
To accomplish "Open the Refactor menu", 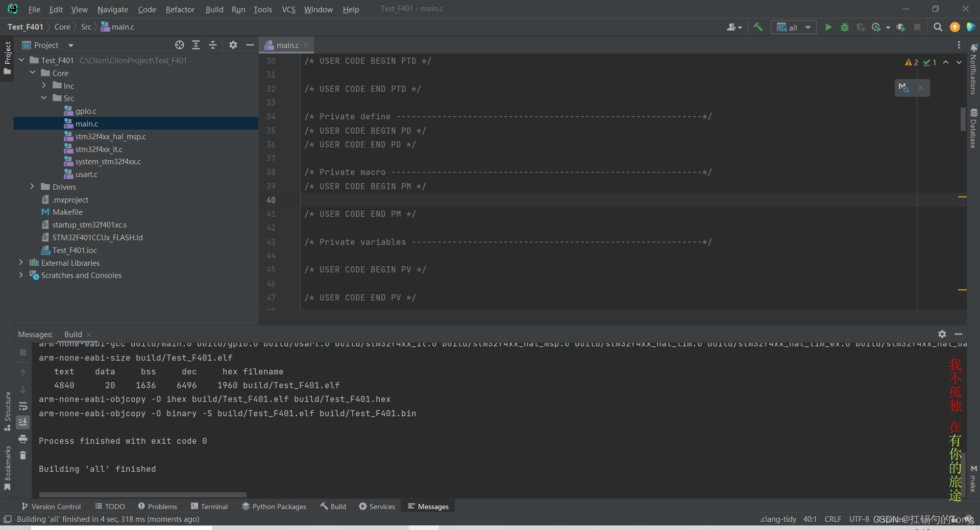I will pos(180,9).
